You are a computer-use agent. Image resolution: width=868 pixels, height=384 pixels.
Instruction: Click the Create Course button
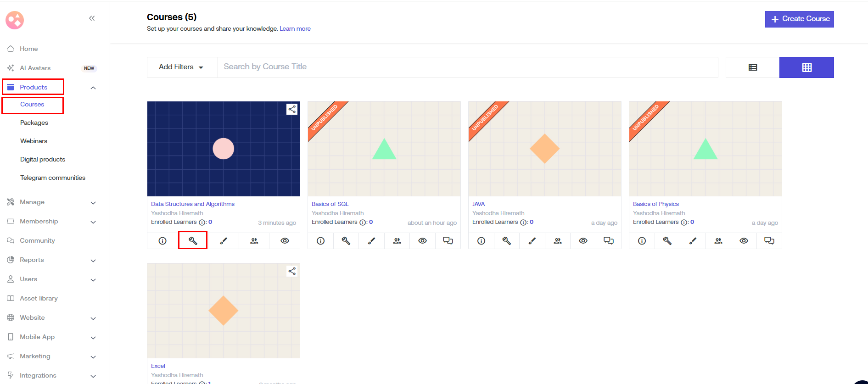(x=799, y=19)
